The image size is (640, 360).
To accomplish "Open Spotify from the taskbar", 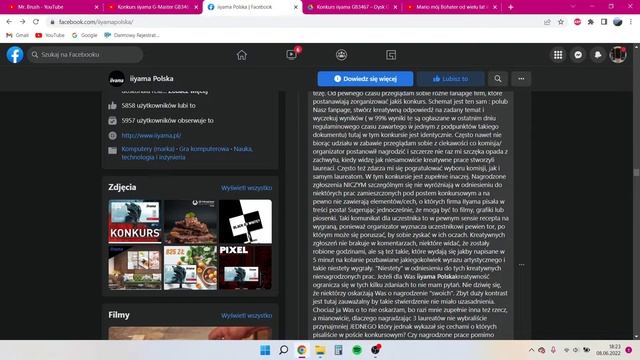I will [x=357, y=350].
